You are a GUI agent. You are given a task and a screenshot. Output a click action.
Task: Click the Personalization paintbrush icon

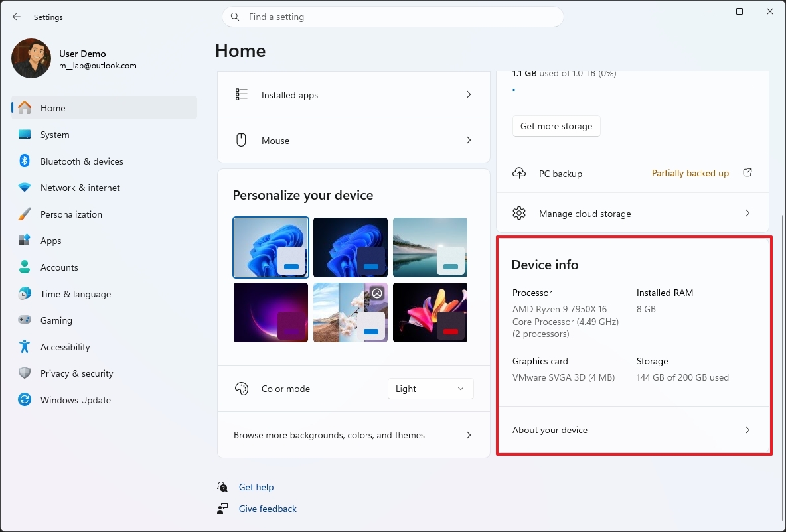click(x=25, y=214)
